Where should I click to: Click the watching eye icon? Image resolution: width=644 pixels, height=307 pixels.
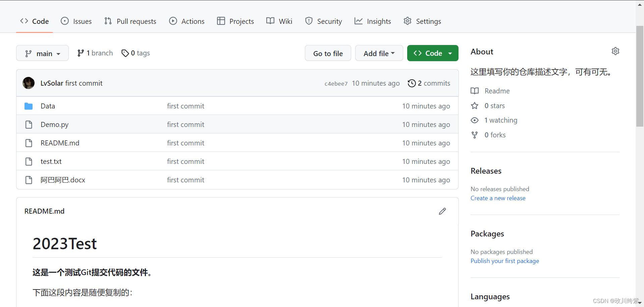[475, 120]
